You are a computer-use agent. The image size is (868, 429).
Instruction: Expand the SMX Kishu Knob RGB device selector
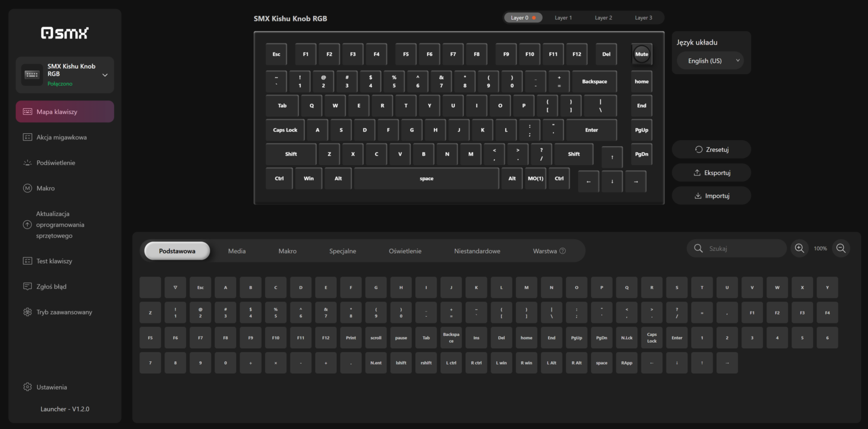pos(64,74)
